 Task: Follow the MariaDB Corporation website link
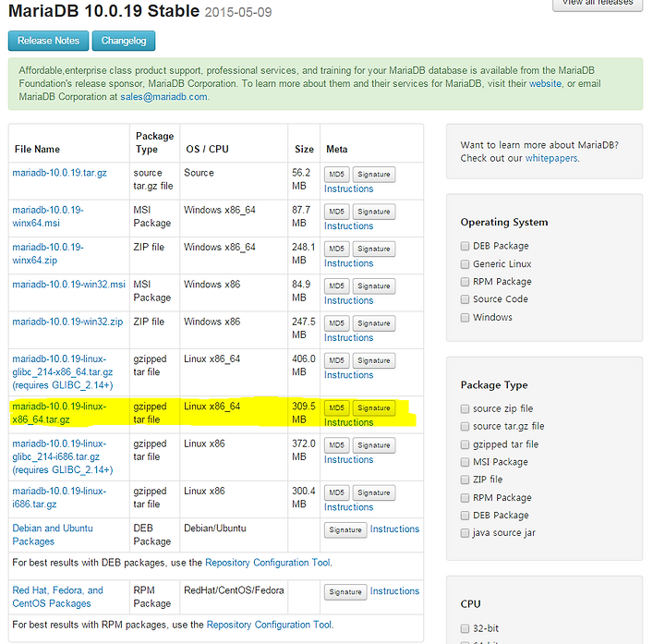[545, 83]
